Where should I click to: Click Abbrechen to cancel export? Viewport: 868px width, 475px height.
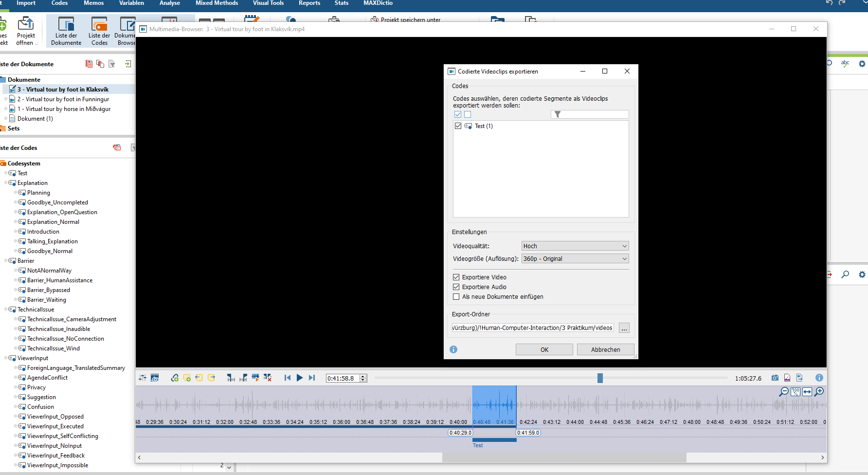[x=606, y=349]
